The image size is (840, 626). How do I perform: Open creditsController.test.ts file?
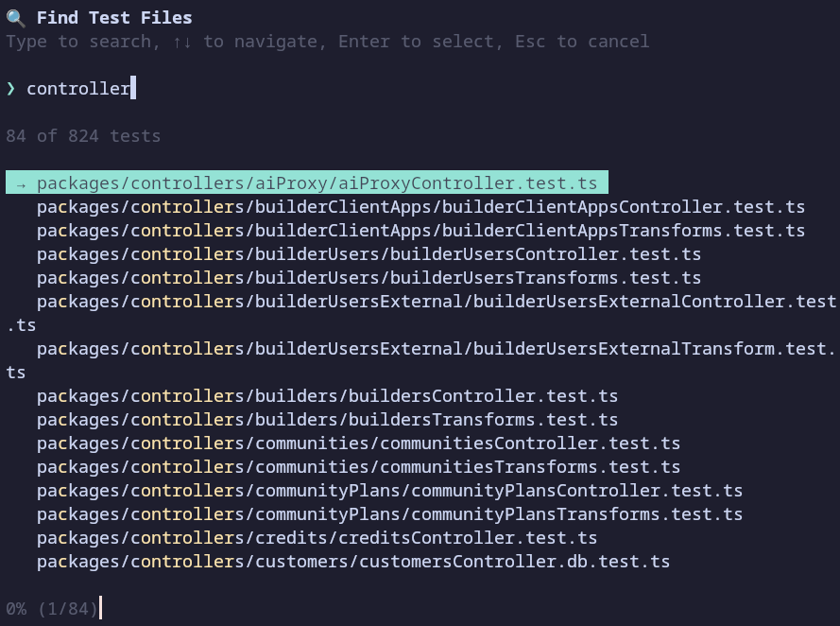317,538
